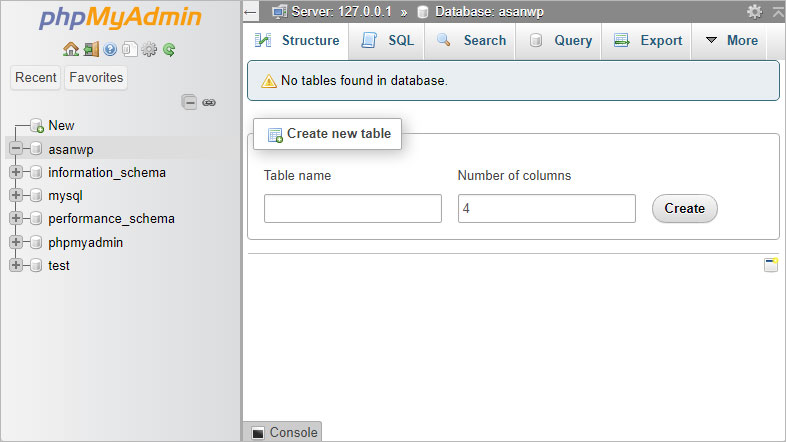This screenshot has height=442, width=786.
Task: Select phpmyadmin database in tree
Action: [85, 243]
